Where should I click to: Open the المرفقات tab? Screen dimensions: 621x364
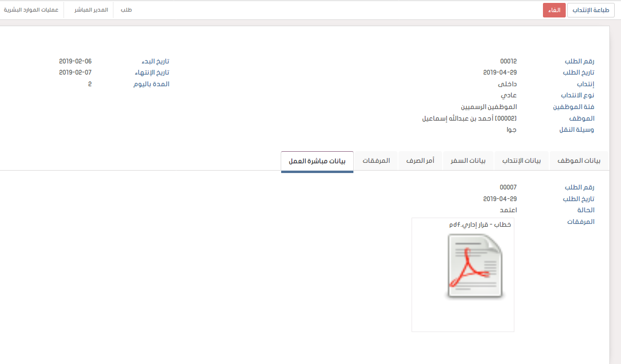pyautogui.click(x=376, y=161)
